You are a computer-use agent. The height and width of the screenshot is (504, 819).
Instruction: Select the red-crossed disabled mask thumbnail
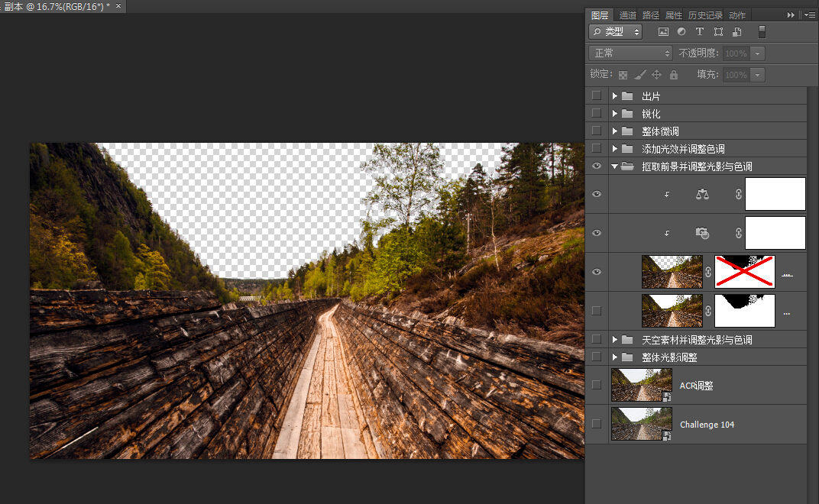[745, 272]
